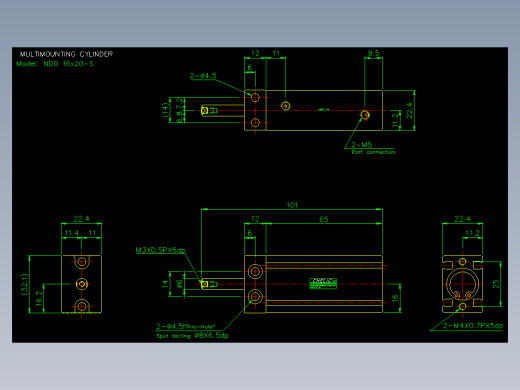Select the M5 port hole in top view
This screenshot has height=390, width=520.
(x=365, y=115)
